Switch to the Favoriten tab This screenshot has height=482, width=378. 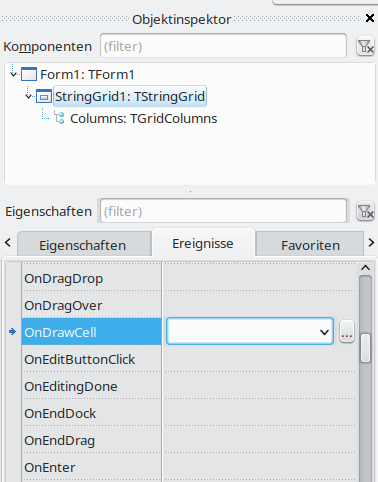pos(310,245)
